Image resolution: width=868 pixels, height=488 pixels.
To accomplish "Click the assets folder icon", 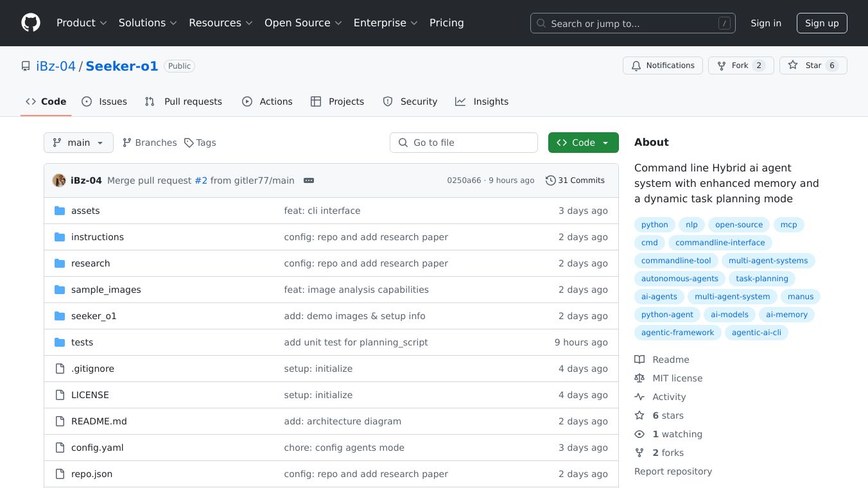I will tap(60, 211).
